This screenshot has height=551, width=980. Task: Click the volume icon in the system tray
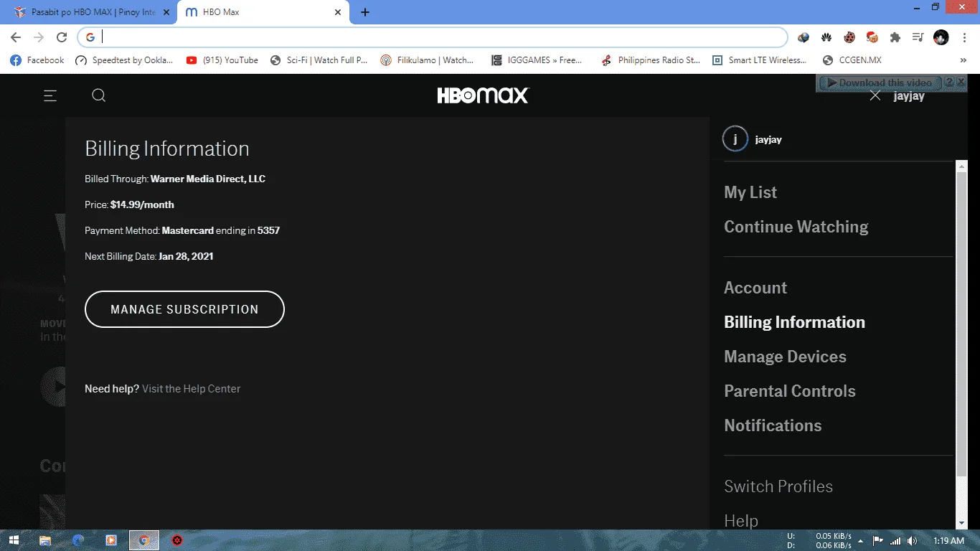(912, 540)
